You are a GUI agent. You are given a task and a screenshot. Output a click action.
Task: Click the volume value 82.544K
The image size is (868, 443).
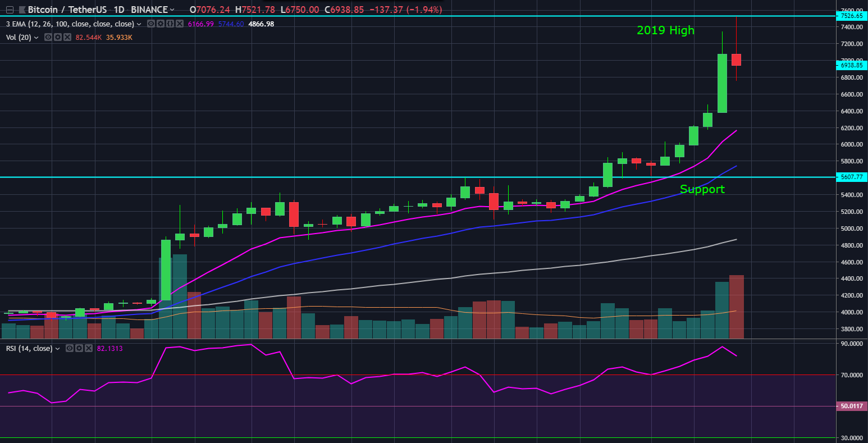[x=89, y=38]
